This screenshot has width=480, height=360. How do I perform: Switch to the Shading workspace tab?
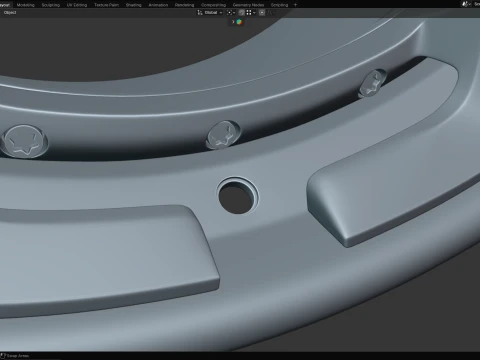(133, 5)
